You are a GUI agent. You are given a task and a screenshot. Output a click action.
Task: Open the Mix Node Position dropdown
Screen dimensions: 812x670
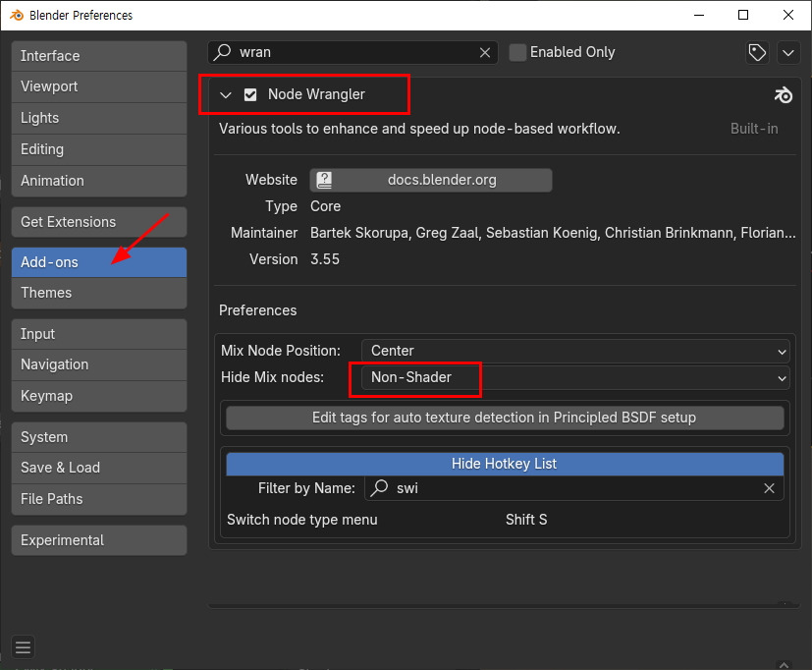coord(575,351)
